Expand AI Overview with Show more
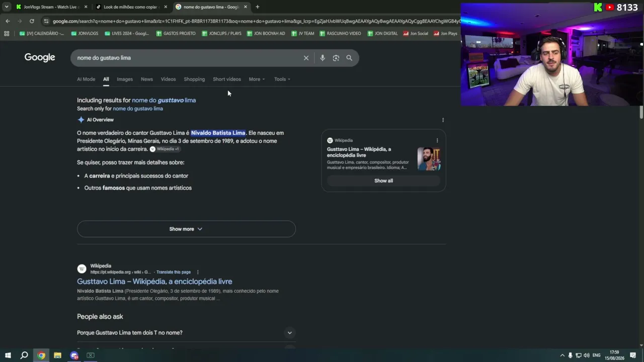The image size is (644, 362). [x=186, y=229]
